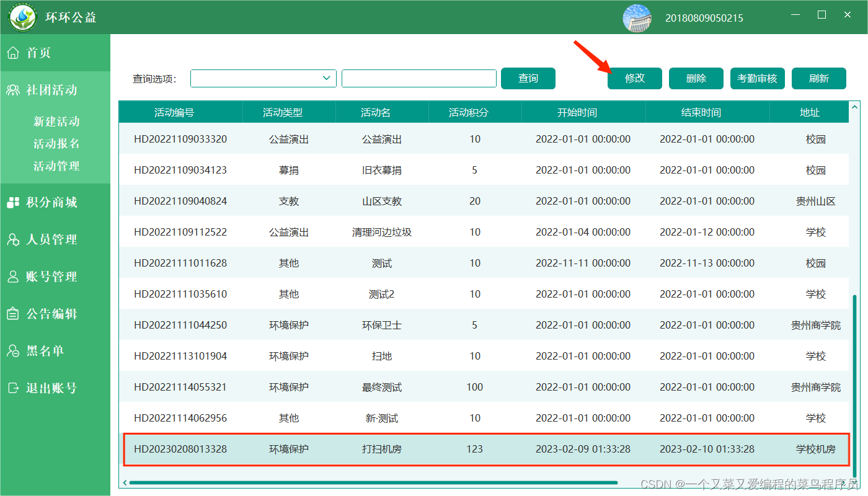Viewport: 868px width, 496px height.
Task: Click the user avatar next to 20180809050215
Action: (637, 18)
